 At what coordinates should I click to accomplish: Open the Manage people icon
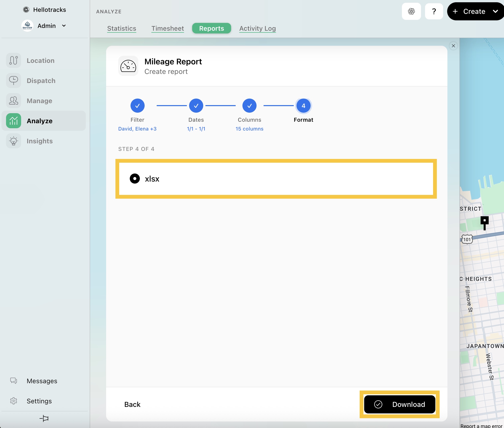(x=14, y=101)
